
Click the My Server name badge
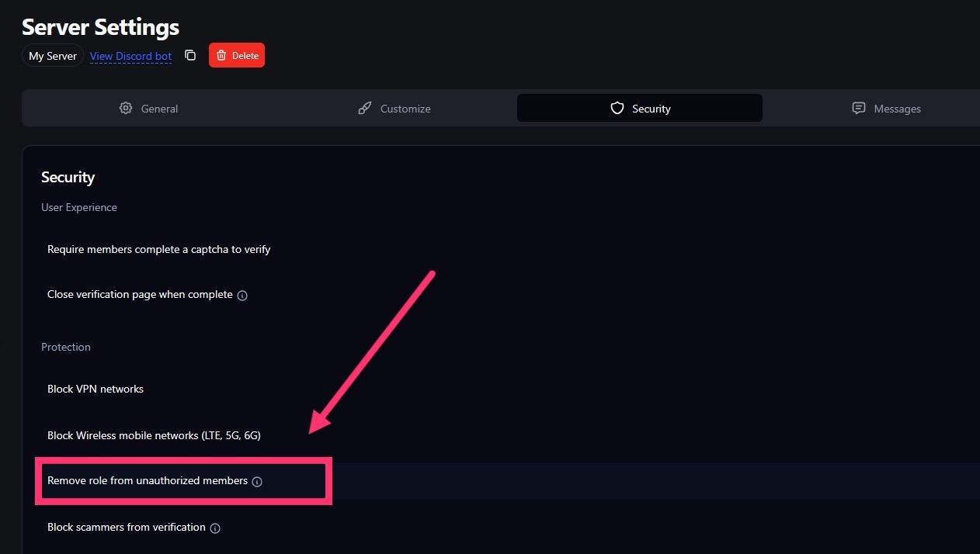point(53,56)
